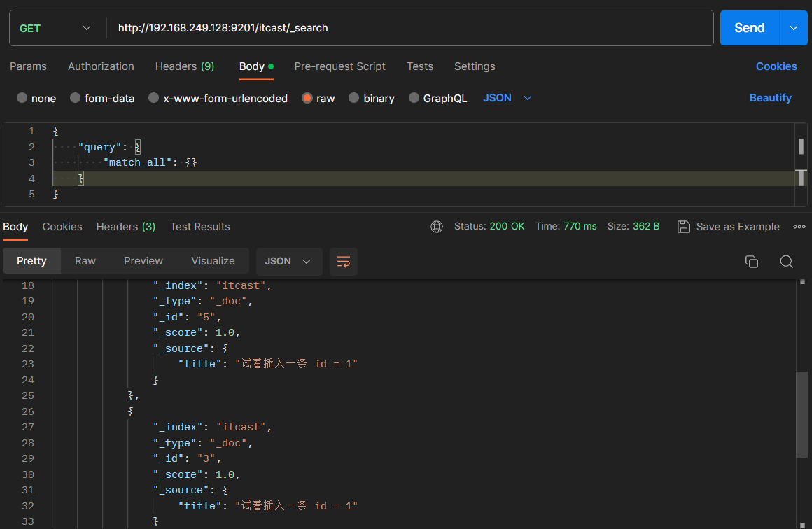Switch to the Authorization tab
812x529 pixels.
coord(101,66)
